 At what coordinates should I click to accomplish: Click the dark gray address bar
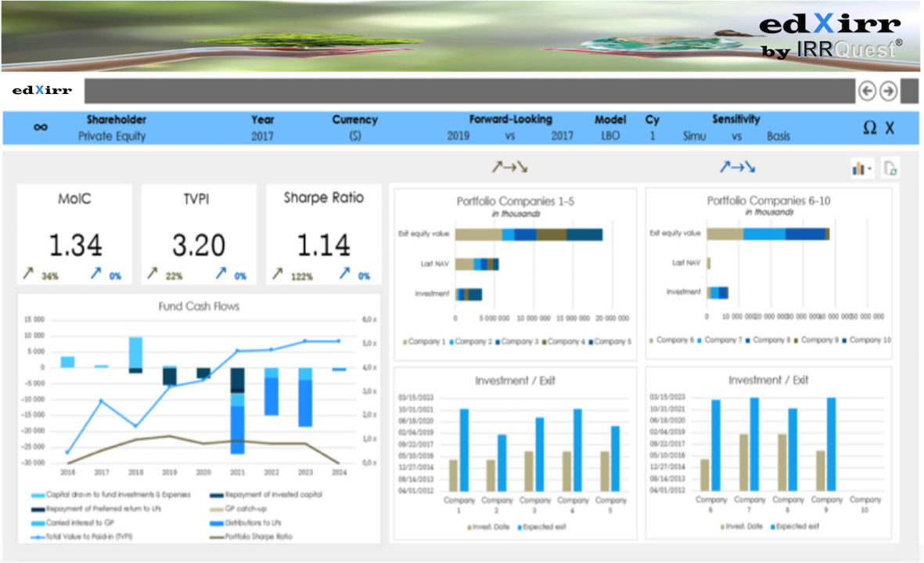coord(469,91)
